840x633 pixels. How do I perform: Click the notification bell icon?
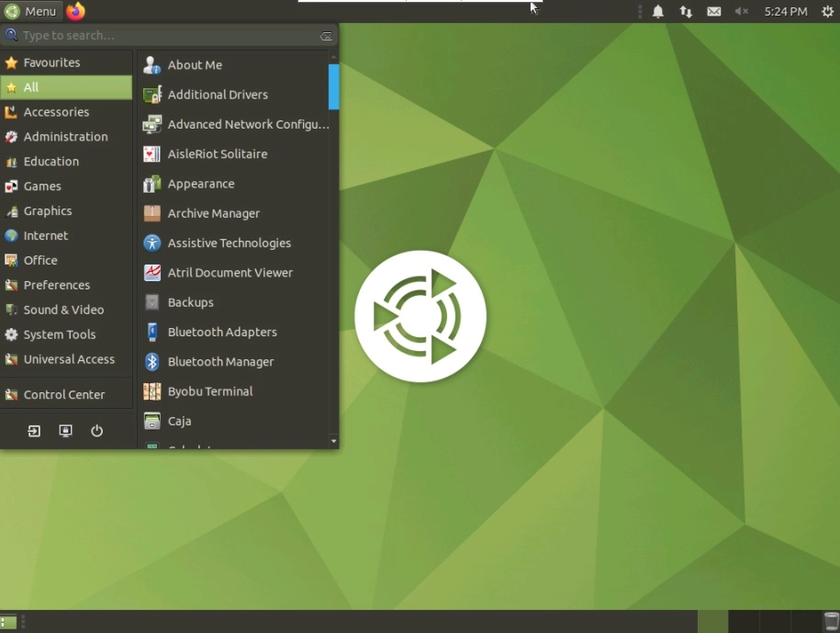coord(658,11)
